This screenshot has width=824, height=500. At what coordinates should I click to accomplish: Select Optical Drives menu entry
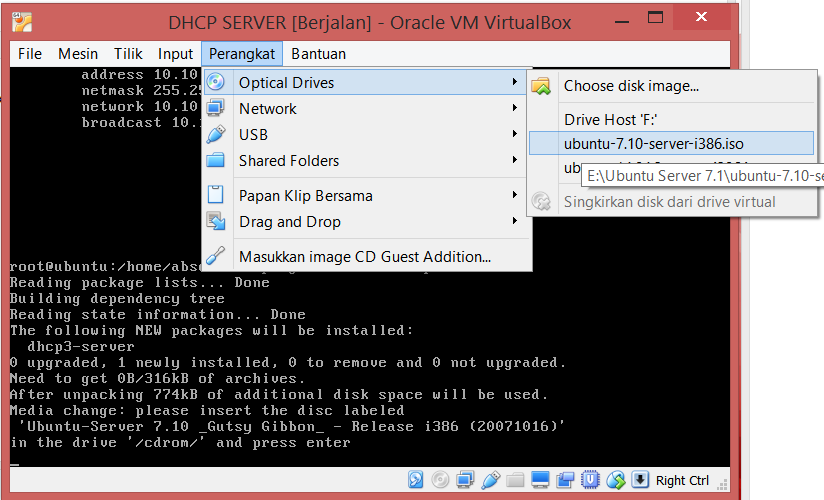click(x=365, y=83)
